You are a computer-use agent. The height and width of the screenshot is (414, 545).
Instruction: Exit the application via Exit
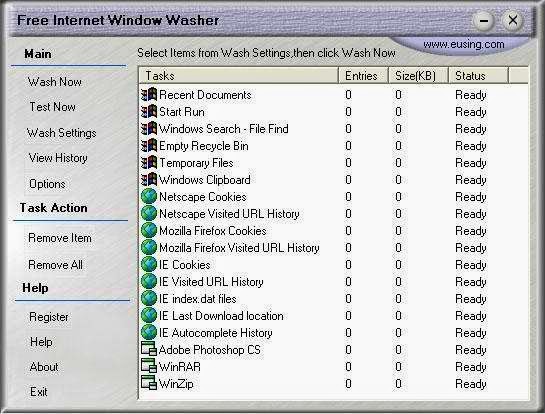pyautogui.click(x=39, y=392)
